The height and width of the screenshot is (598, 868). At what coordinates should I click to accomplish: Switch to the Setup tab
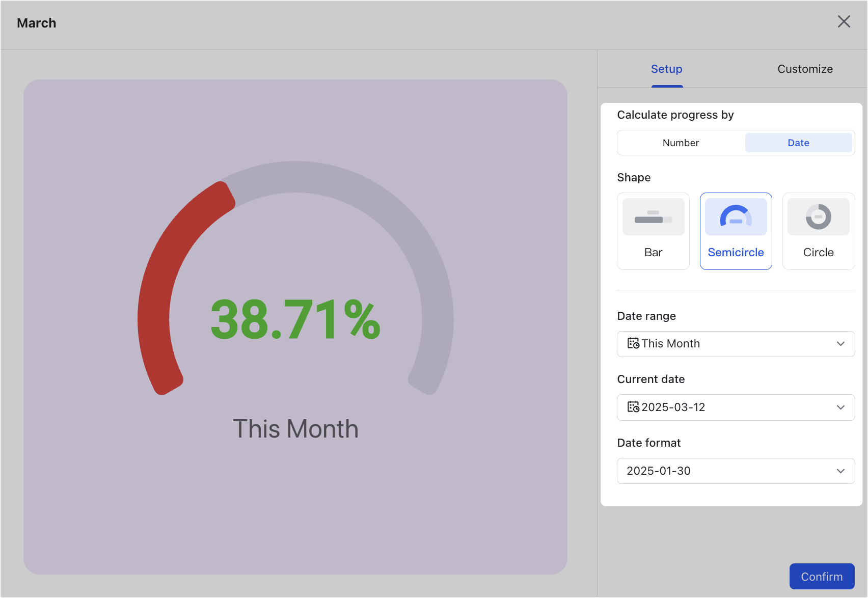tap(666, 69)
